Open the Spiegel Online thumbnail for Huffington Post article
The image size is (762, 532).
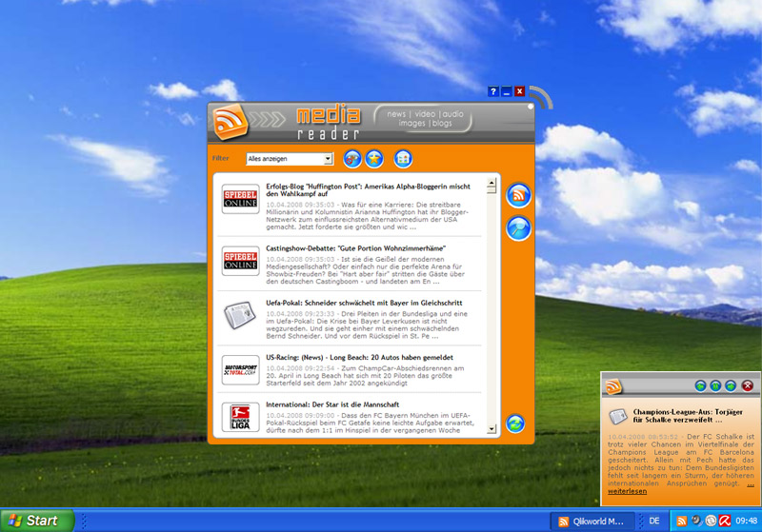coord(241,199)
